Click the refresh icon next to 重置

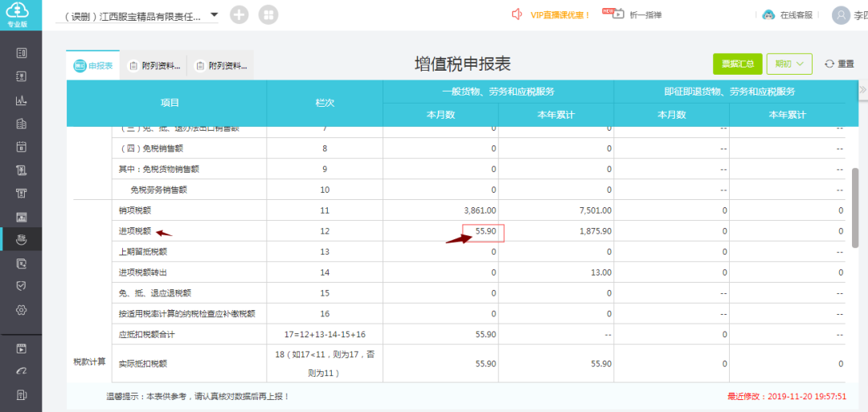click(x=829, y=63)
